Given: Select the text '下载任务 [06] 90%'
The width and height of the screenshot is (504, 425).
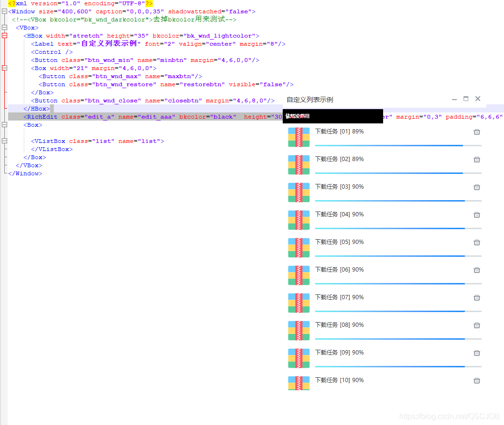Looking at the screenshot, I should [x=339, y=270].
